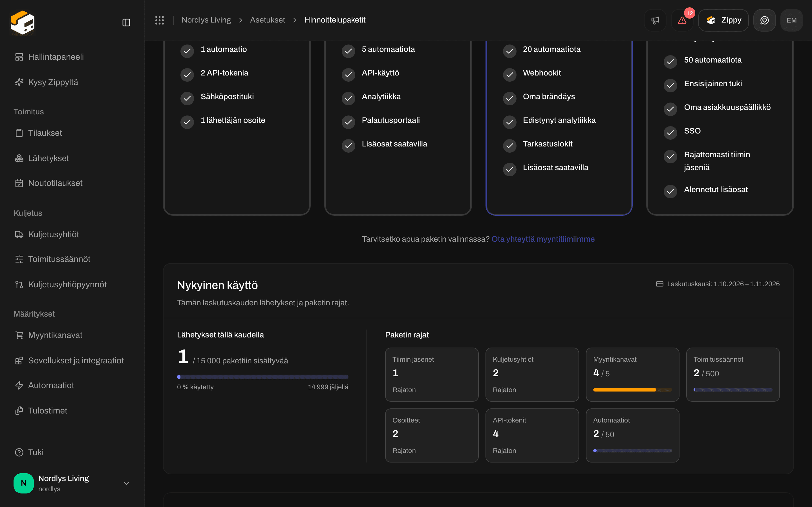Click Ota yhteyttä myyntitiimiimme link
Screen dimensions: 812x507
[543, 239]
